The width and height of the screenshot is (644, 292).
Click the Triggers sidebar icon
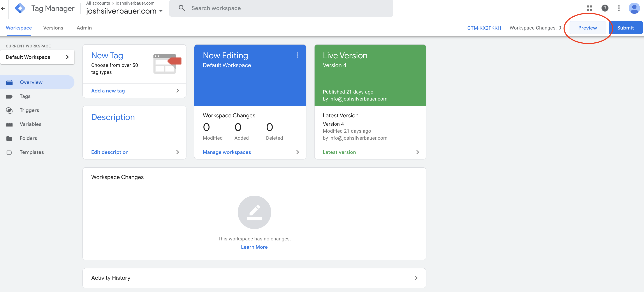(9, 110)
